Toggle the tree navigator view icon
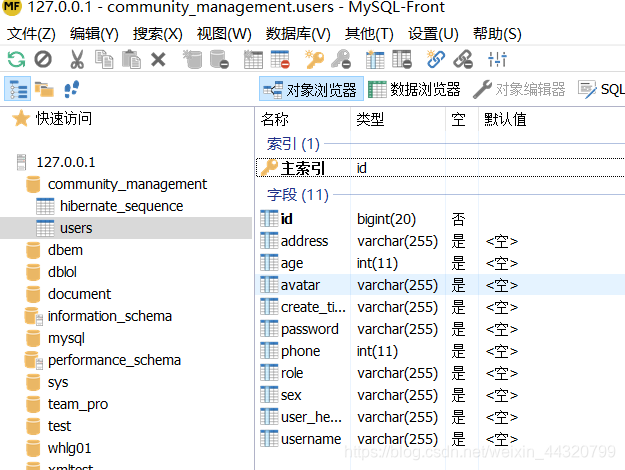The width and height of the screenshot is (625, 470). point(18,89)
